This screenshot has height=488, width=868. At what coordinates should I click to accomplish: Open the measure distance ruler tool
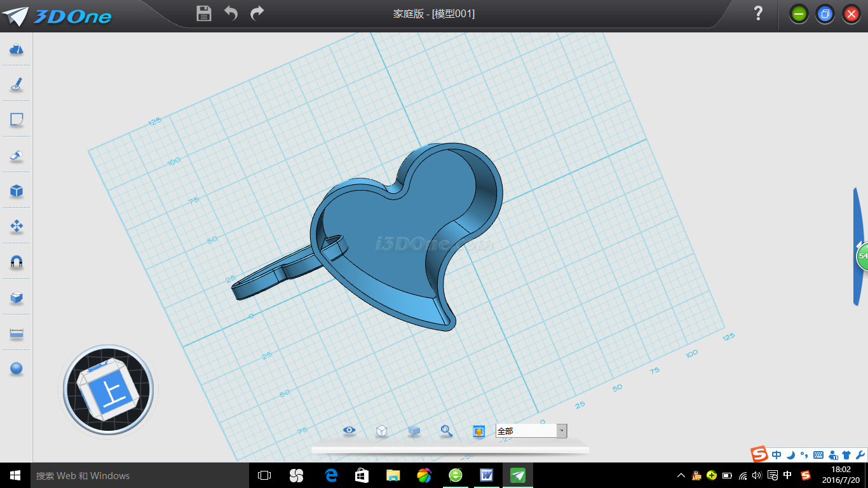pyautogui.click(x=17, y=333)
